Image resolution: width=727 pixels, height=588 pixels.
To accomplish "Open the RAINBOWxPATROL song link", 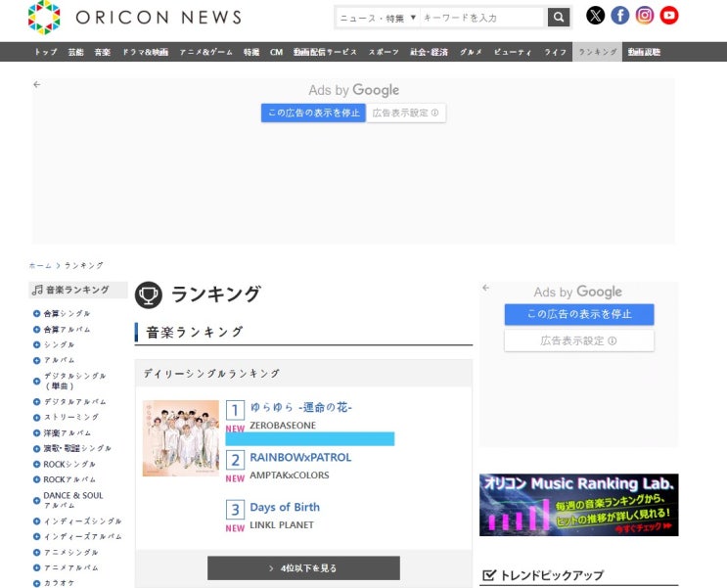I will (300, 457).
